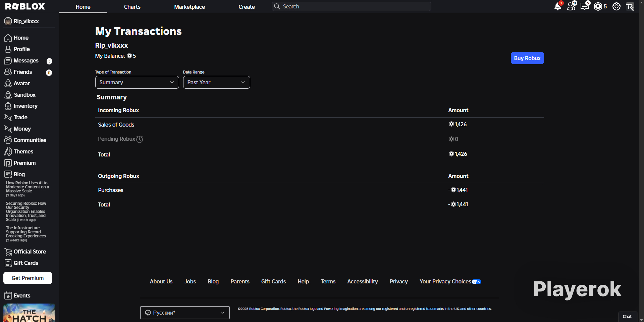Open the Create tab
This screenshot has height=322, width=644.
[247, 7]
